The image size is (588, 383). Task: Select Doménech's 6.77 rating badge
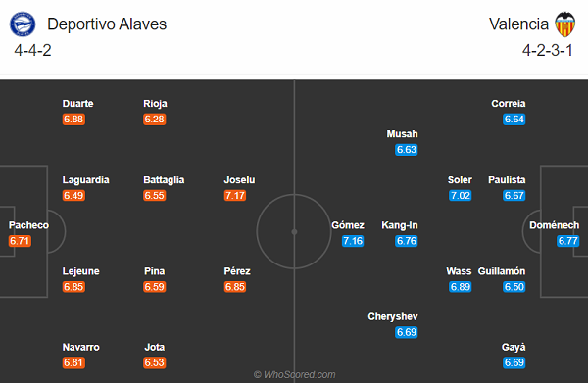(567, 241)
